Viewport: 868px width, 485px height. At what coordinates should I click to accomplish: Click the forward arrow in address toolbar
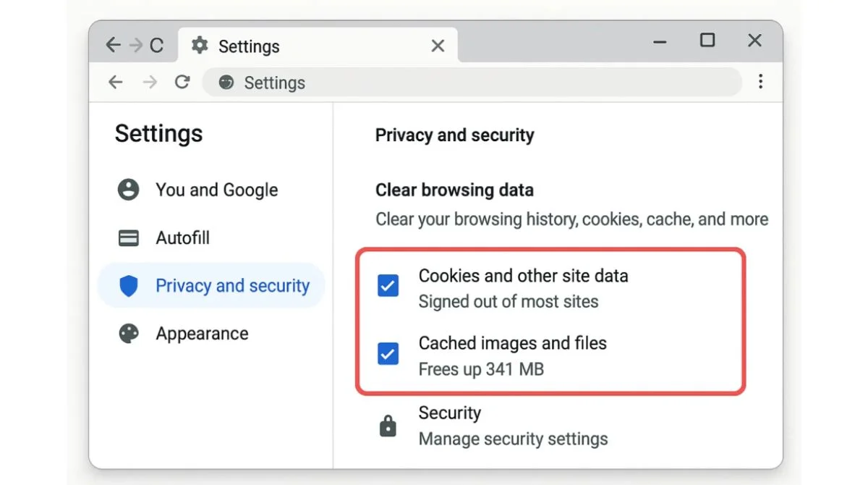point(150,83)
